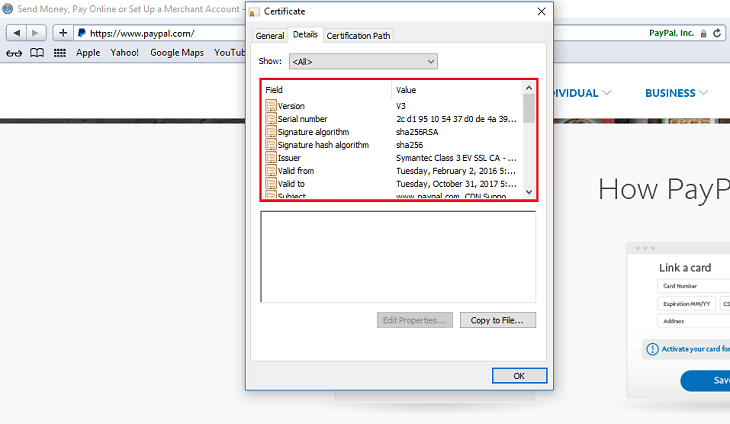Open the bookmarks book icon
Viewport: 730px width, 424px height.
(x=37, y=53)
